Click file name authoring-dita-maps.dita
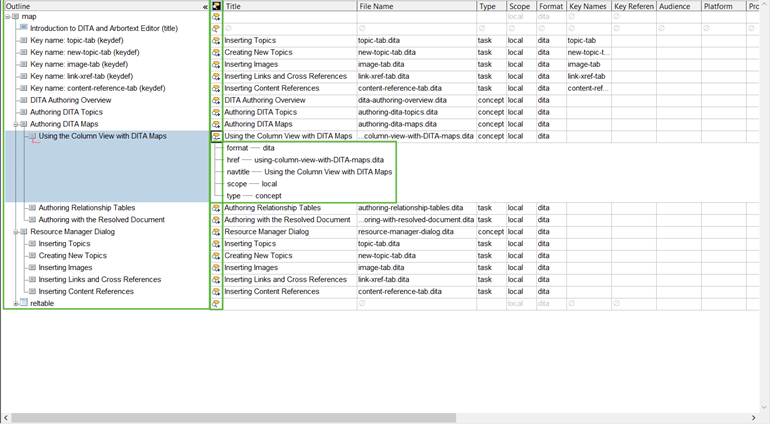Screen dimensions: 770x424 [x=397, y=124]
